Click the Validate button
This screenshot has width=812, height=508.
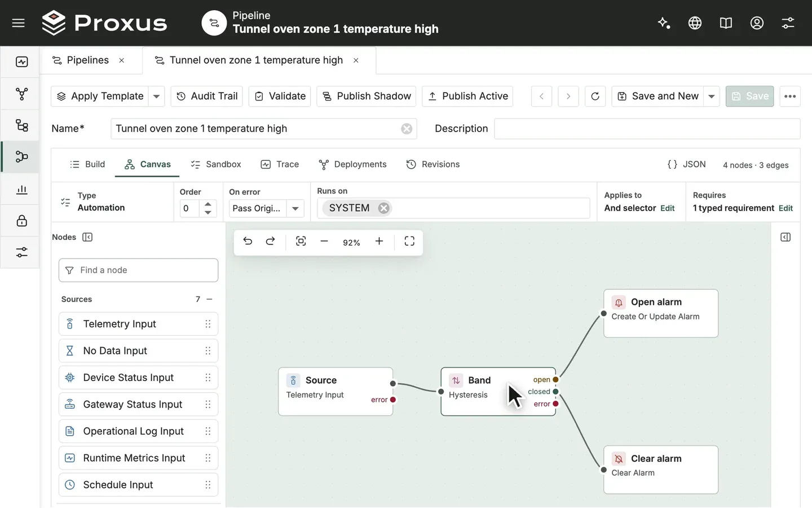(280, 97)
